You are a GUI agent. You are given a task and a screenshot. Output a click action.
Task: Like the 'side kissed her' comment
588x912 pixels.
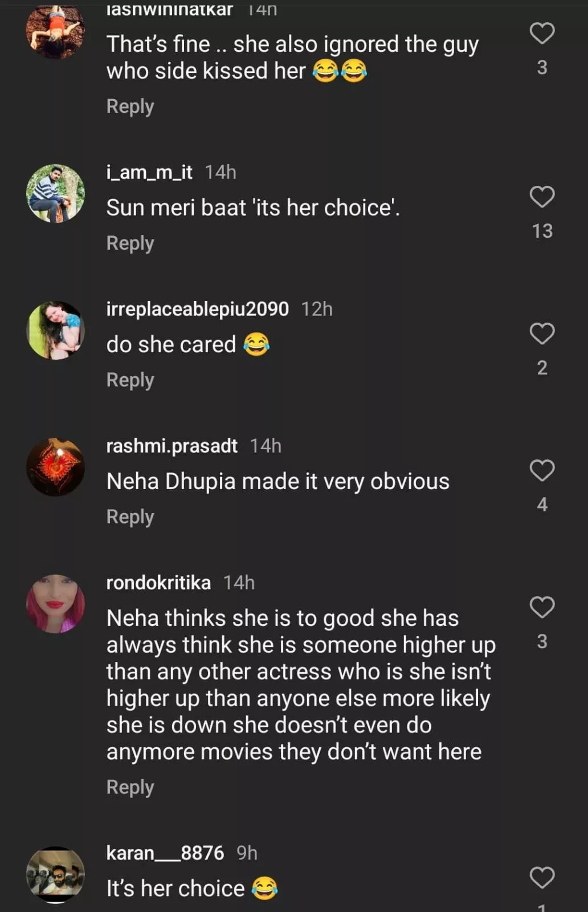(x=542, y=34)
